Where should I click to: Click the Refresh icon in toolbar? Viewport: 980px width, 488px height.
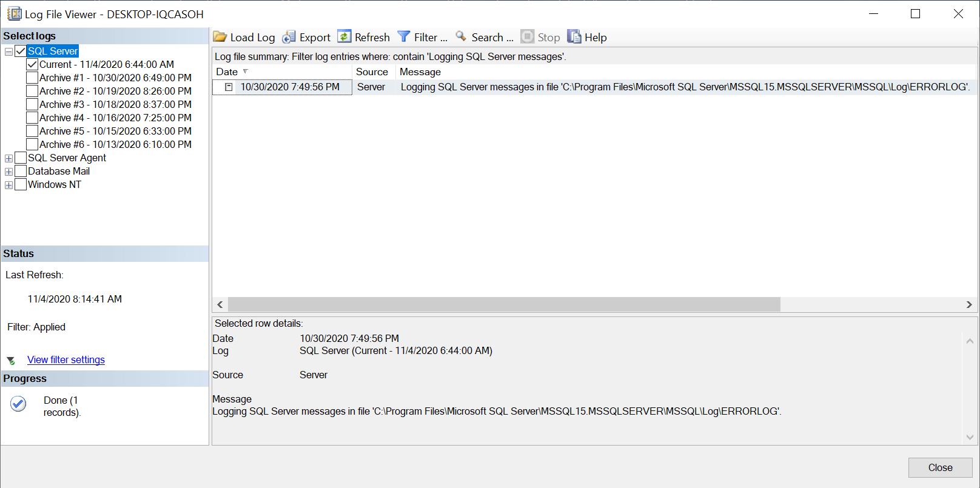click(x=344, y=36)
